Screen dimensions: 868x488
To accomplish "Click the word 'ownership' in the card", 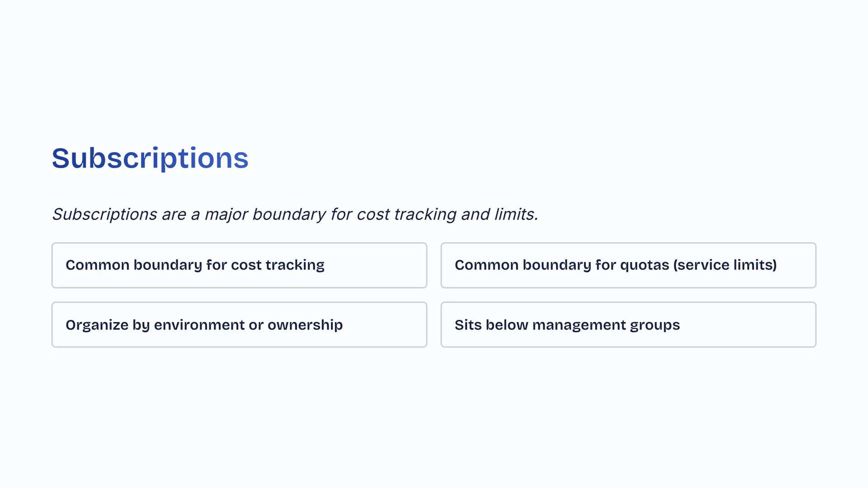I will [305, 325].
